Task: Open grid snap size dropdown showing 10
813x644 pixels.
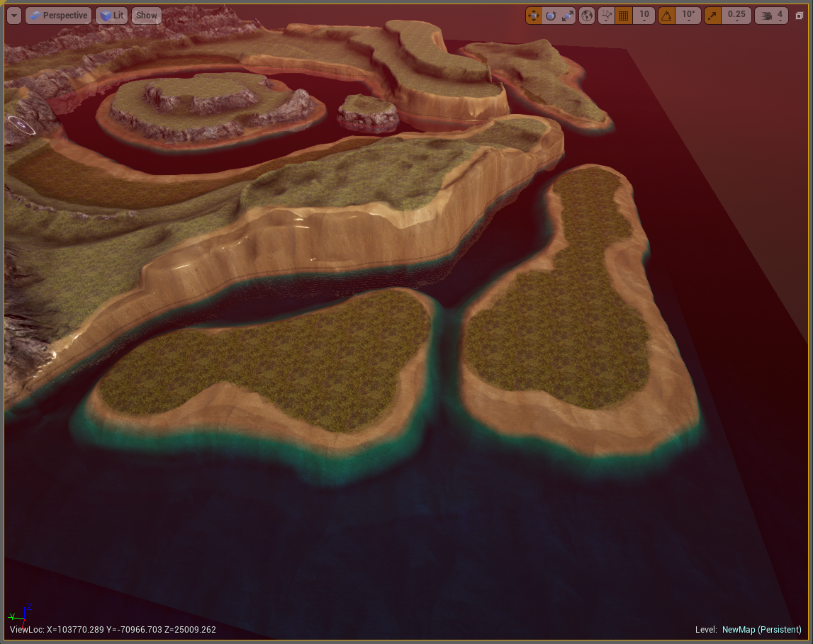Action: (644, 16)
